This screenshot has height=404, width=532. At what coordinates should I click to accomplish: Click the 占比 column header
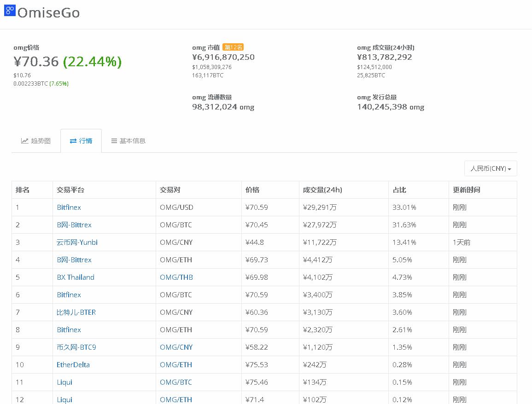[399, 190]
